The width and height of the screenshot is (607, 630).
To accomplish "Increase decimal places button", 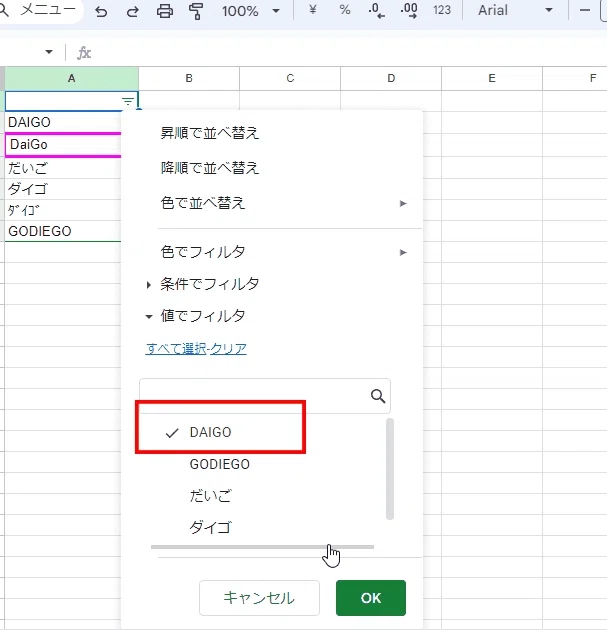I will click(x=409, y=10).
